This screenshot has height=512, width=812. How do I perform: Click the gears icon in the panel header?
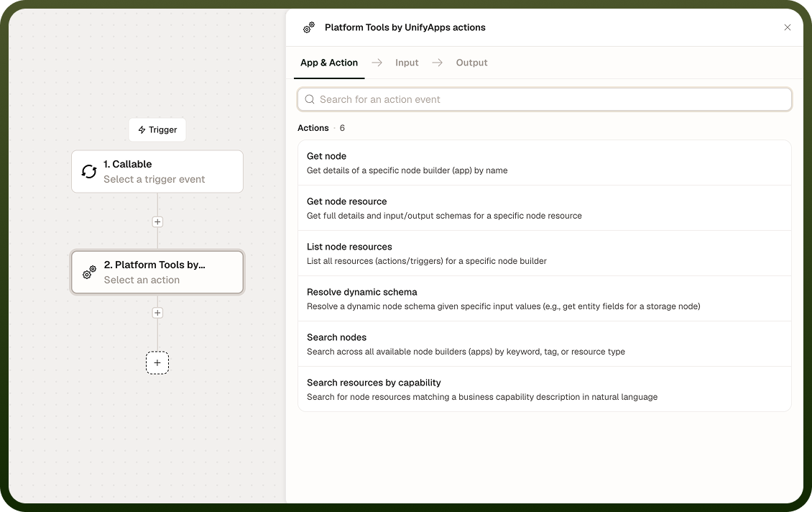point(309,27)
